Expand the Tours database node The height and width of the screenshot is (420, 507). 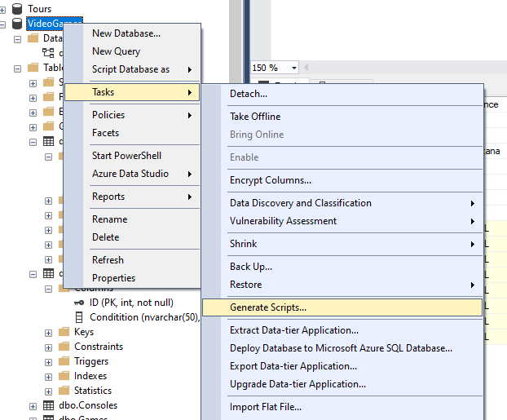coord(2,10)
